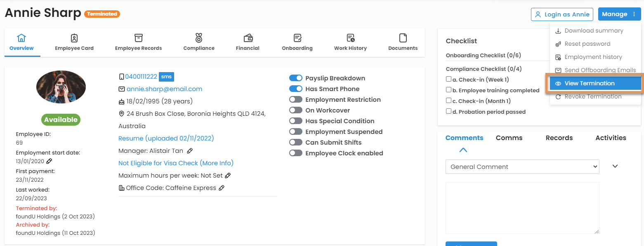The width and height of the screenshot is (644, 246).
Task: Open the Compliance medal icon tab
Action: click(x=199, y=38)
